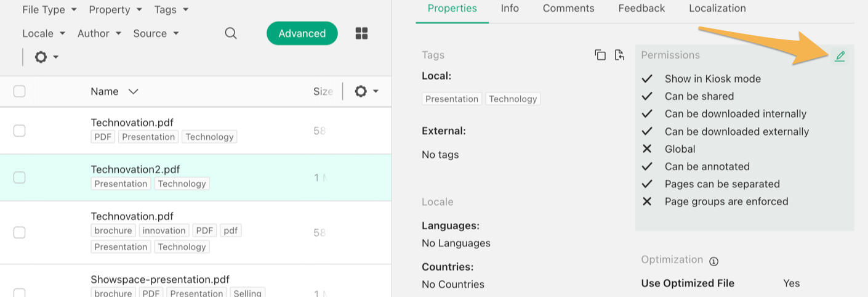868x297 pixels.
Task: Click 'Show in Kiosk mode' permission
Action: point(713,79)
